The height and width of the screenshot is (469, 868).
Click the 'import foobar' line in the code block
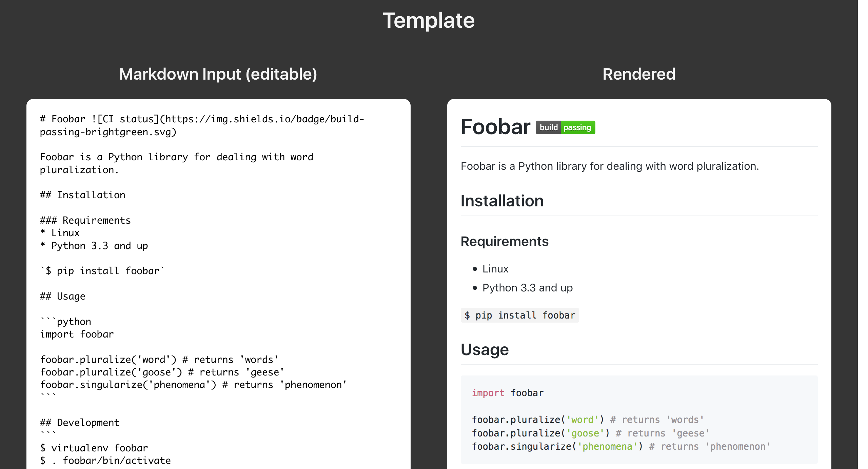[x=508, y=393]
